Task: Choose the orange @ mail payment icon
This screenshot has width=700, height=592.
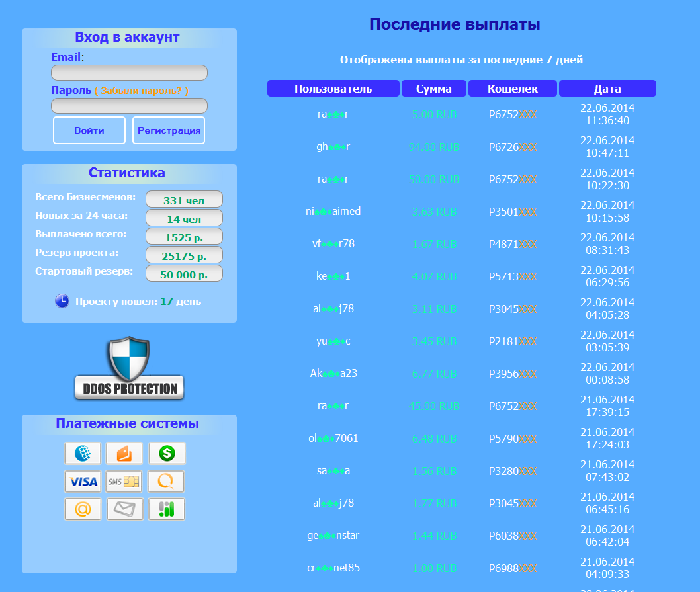Action: pyautogui.click(x=83, y=509)
